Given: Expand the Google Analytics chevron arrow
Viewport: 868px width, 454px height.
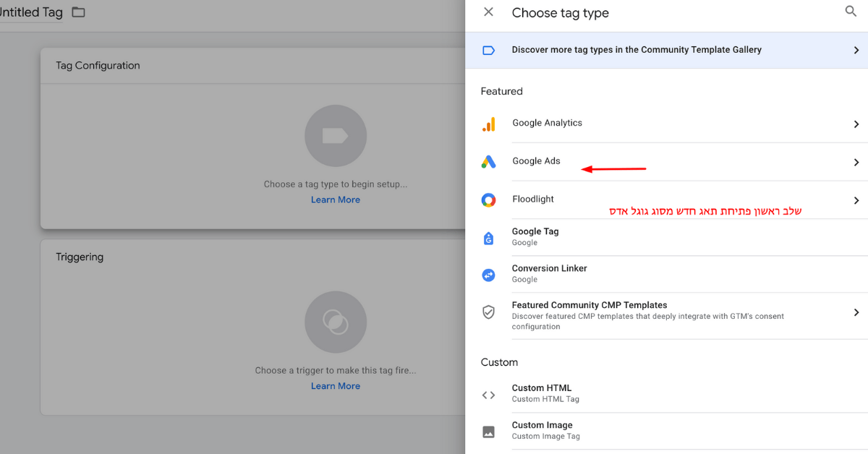Looking at the screenshot, I should tap(856, 124).
